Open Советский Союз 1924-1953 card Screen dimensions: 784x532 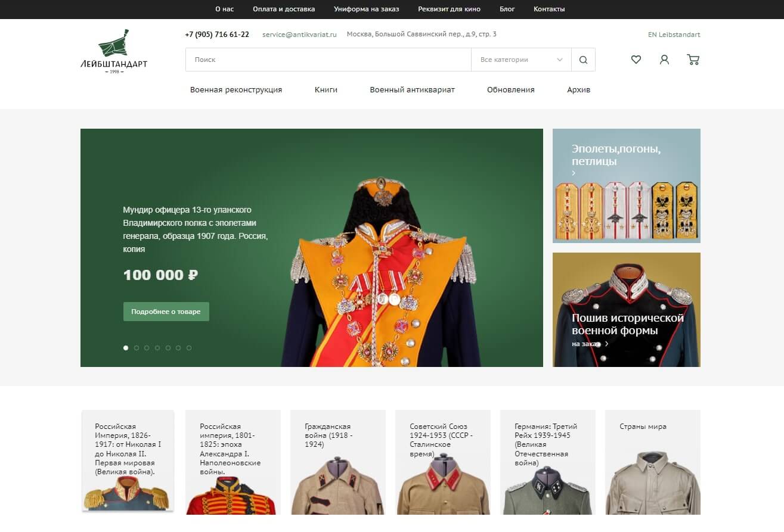(x=442, y=462)
